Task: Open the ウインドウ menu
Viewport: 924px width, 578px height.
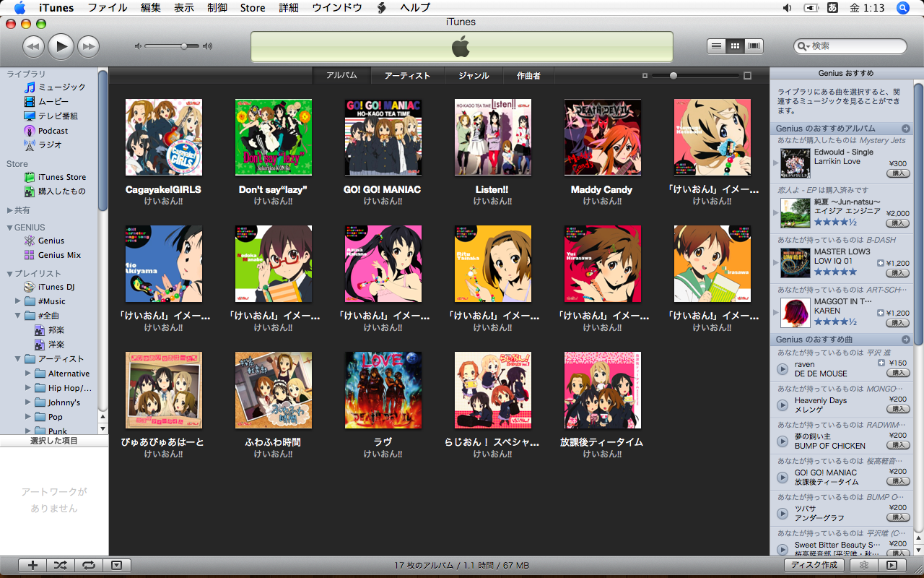Action: 337,8
